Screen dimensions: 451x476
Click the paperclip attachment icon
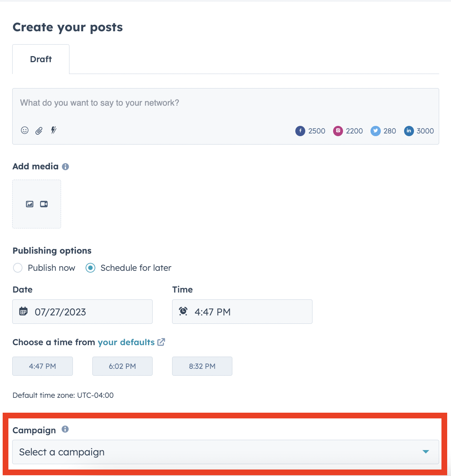click(39, 130)
